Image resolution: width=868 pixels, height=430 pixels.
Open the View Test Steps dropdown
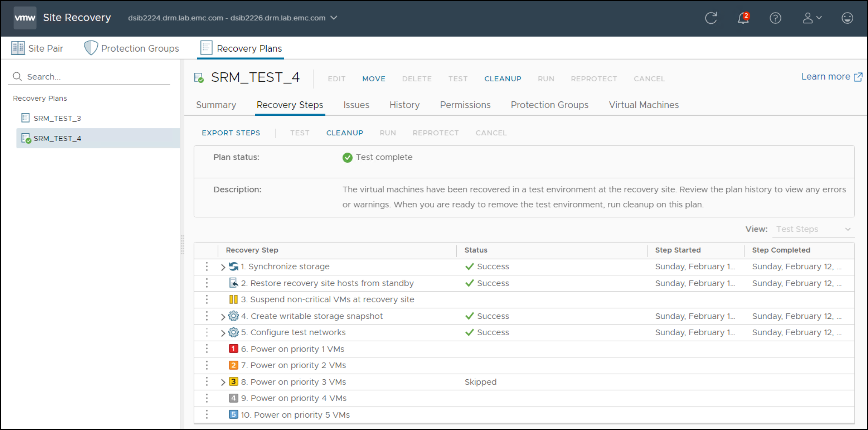pyautogui.click(x=813, y=229)
